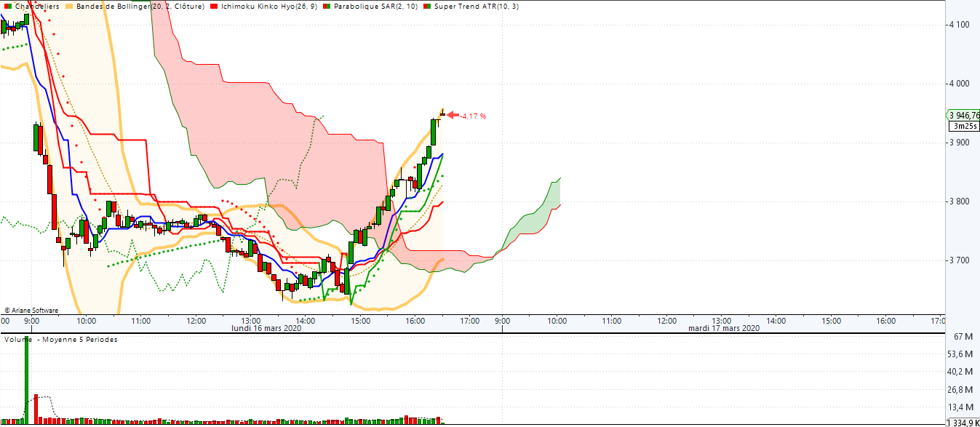Click the 3 900 price axis label
This screenshot has height=427, width=980.
959,143
